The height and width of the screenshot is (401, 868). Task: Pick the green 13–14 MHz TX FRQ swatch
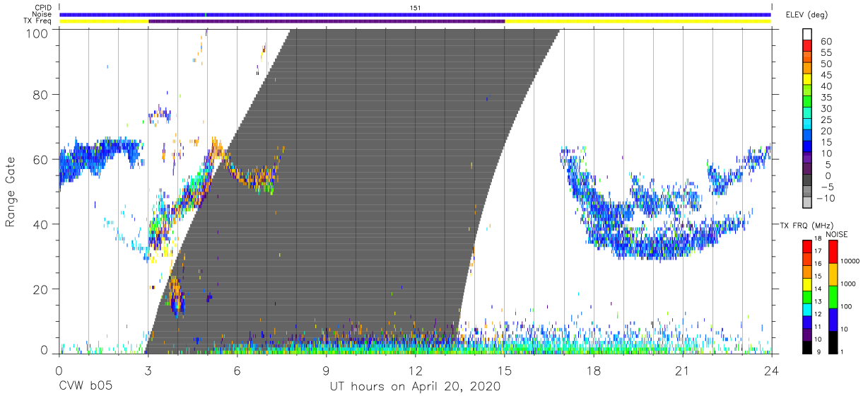click(807, 296)
